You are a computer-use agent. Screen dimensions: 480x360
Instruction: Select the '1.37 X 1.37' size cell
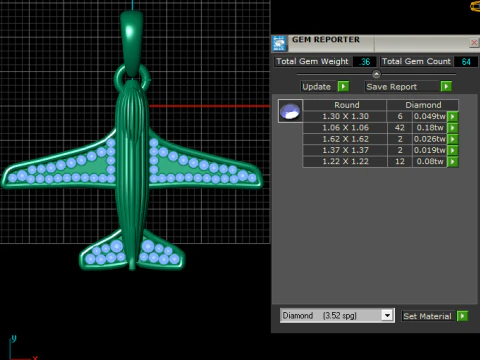[345, 150]
